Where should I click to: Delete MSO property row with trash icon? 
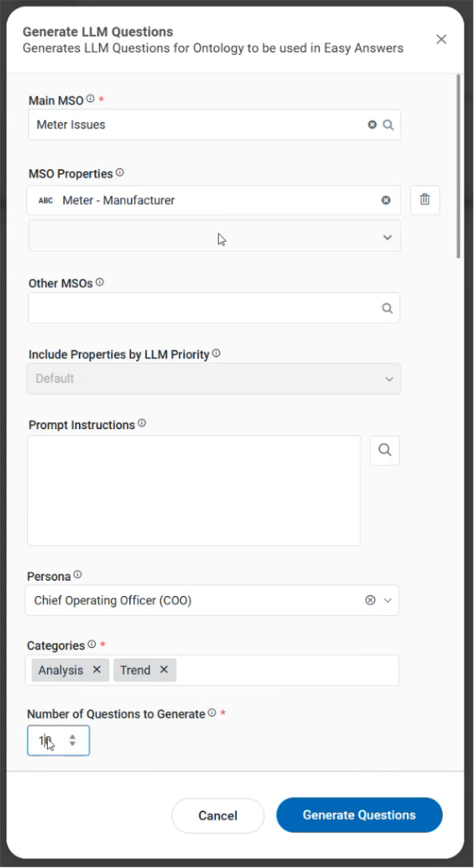(425, 199)
